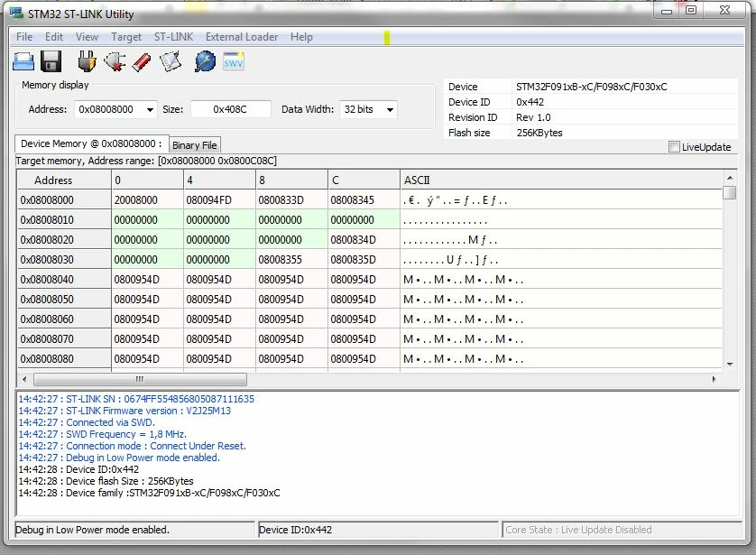Switch to the Binary File tab
The width and height of the screenshot is (756, 555).
[194, 145]
